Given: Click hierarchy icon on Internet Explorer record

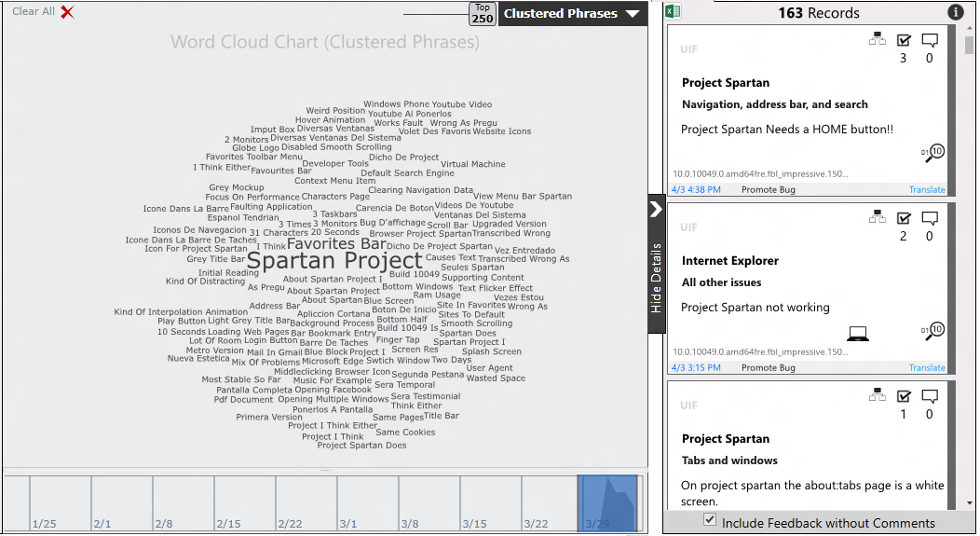Looking at the screenshot, I should pyautogui.click(x=877, y=217).
